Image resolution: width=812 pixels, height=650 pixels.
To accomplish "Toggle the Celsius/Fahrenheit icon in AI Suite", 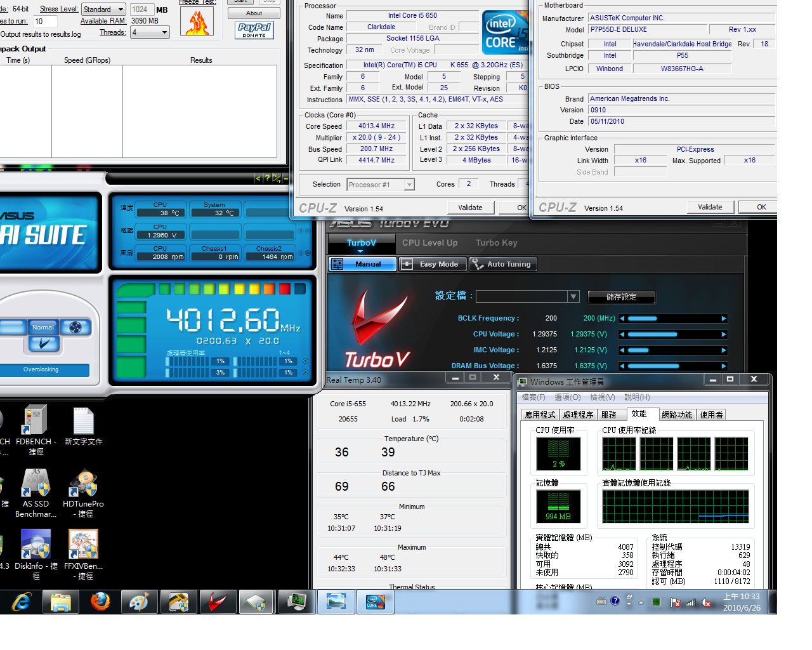I will point(276,178).
